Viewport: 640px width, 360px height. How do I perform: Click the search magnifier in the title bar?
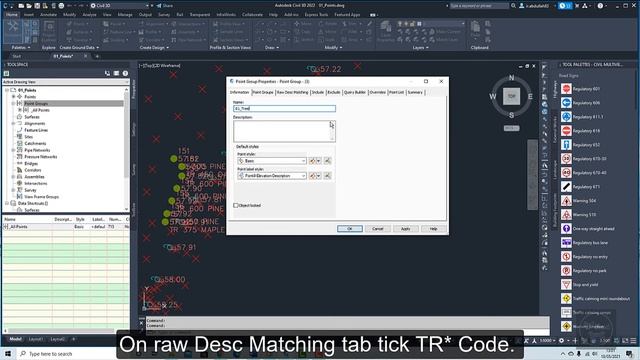(513, 6)
